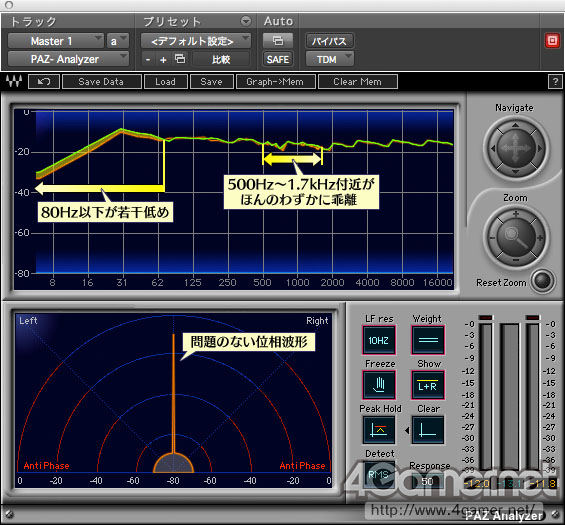Image resolution: width=565 pixels, height=525 pixels.
Task: Open the Master 1 track dropdown
Action: click(x=55, y=41)
